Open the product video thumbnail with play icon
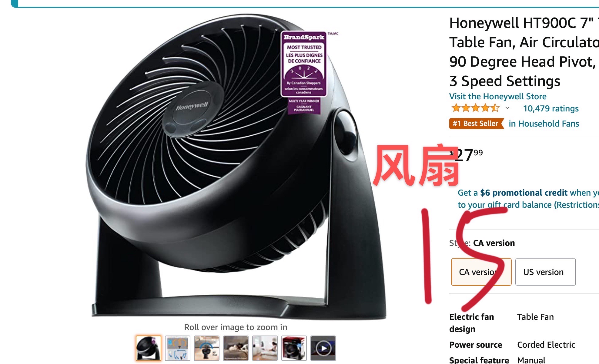 pyautogui.click(x=323, y=348)
